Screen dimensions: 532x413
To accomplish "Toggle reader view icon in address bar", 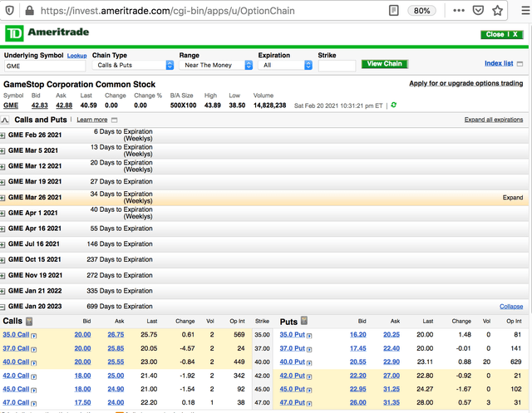I will tap(393, 11).
